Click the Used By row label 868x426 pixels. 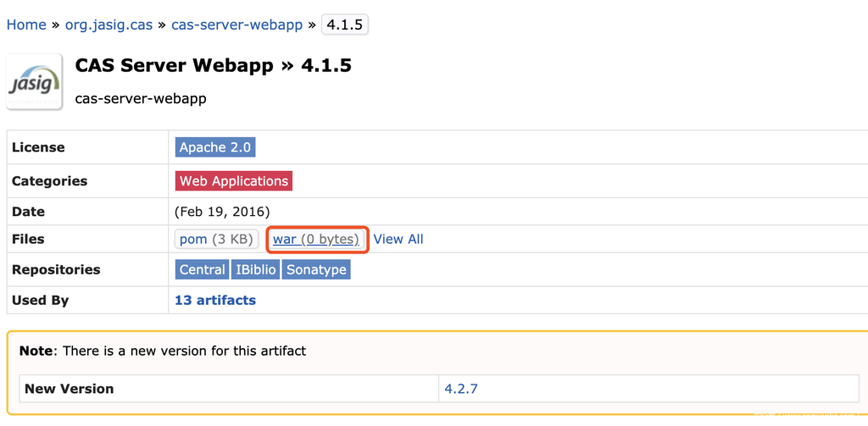pos(41,301)
